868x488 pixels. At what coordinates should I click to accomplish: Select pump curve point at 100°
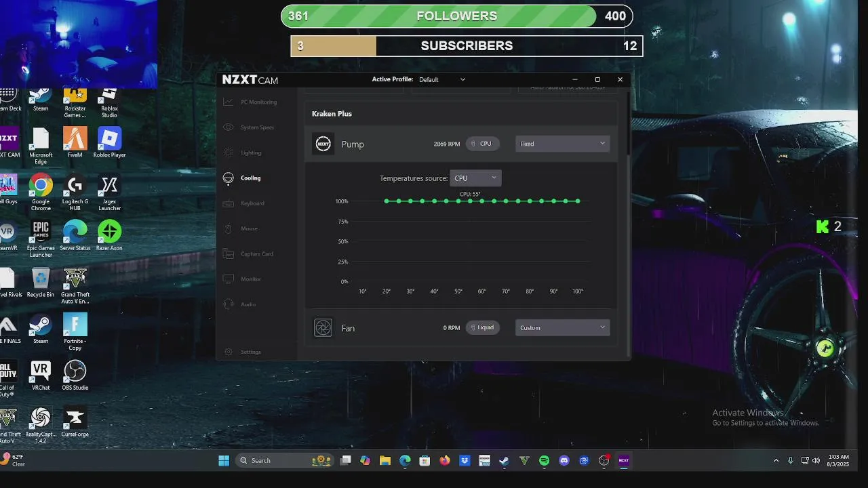(x=578, y=201)
